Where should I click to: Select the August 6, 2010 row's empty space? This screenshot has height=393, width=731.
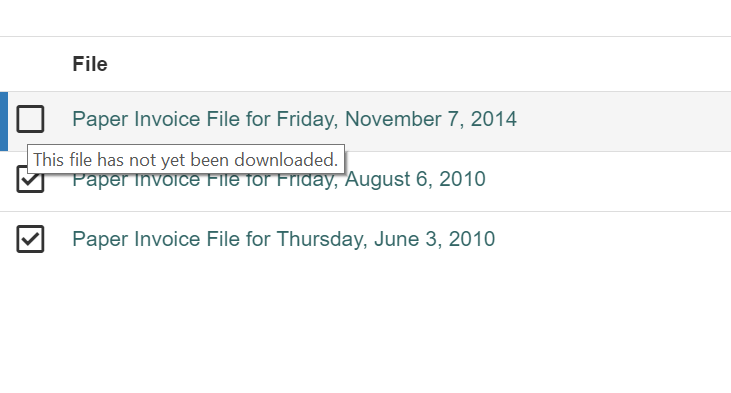coord(606,182)
